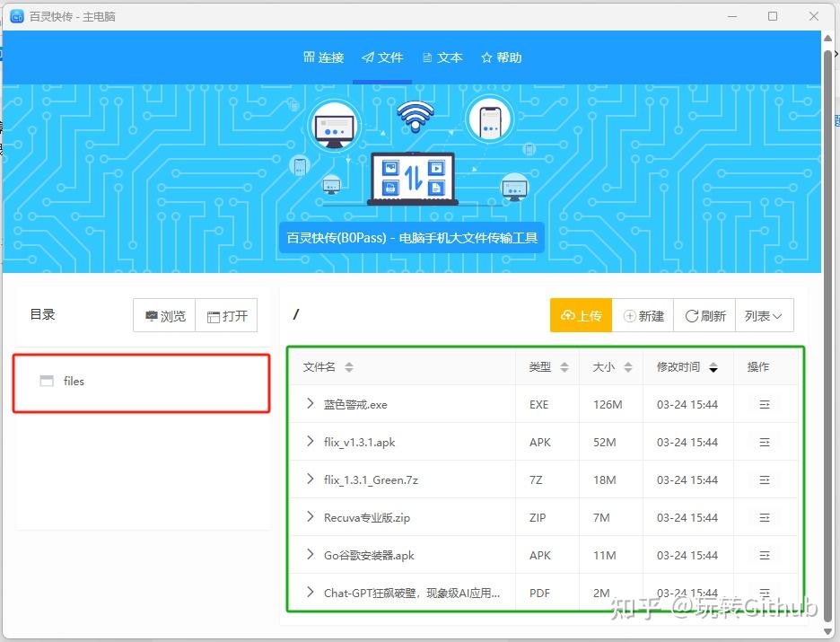Minimize the 百灵快传 window
The image size is (840, 642).
coord(732,16)
